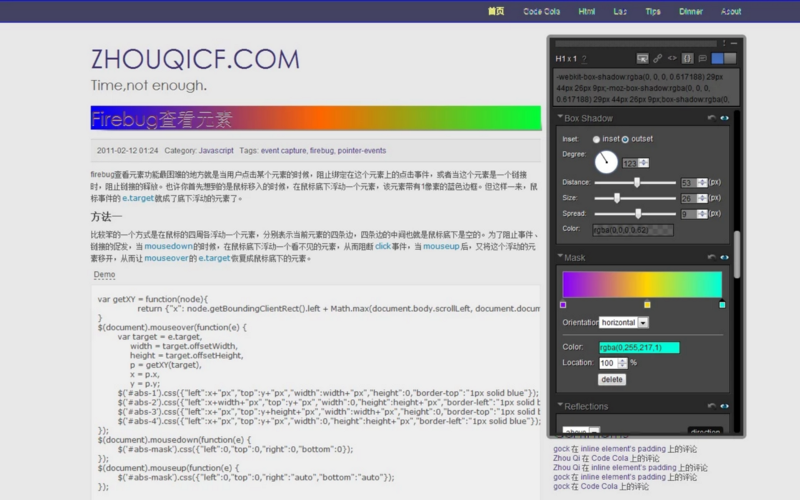Open the Code Cola navigation item
The image size is (800, 500).
[541, 11]
